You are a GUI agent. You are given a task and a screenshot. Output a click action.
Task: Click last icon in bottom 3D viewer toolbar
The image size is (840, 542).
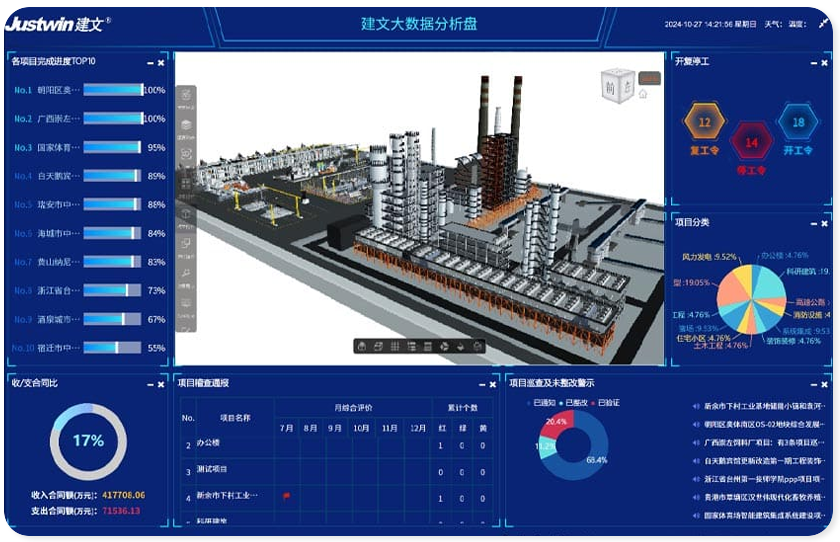[478, 346]
